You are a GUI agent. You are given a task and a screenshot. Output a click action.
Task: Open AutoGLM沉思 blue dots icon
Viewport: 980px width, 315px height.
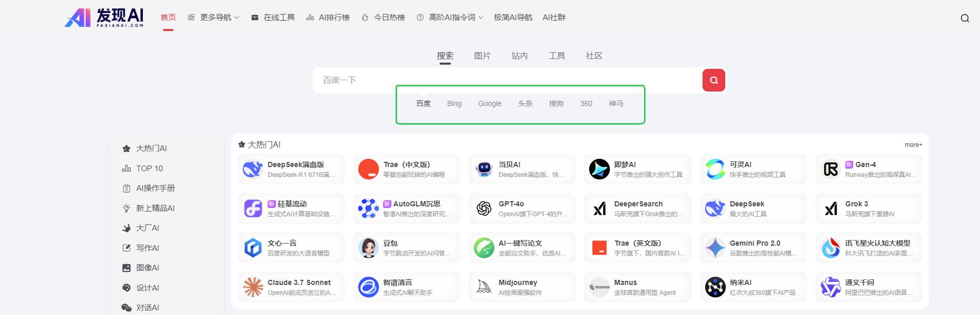pos(369,208)
